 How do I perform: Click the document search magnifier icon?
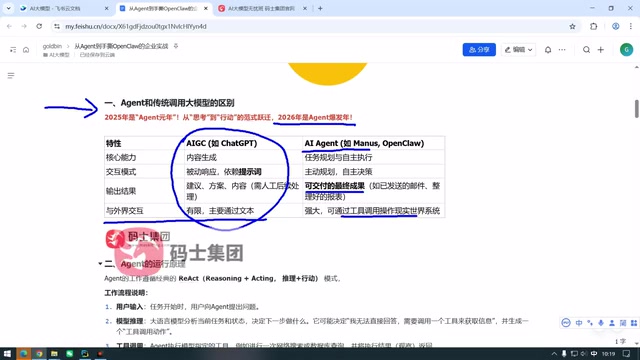(586, 50)
